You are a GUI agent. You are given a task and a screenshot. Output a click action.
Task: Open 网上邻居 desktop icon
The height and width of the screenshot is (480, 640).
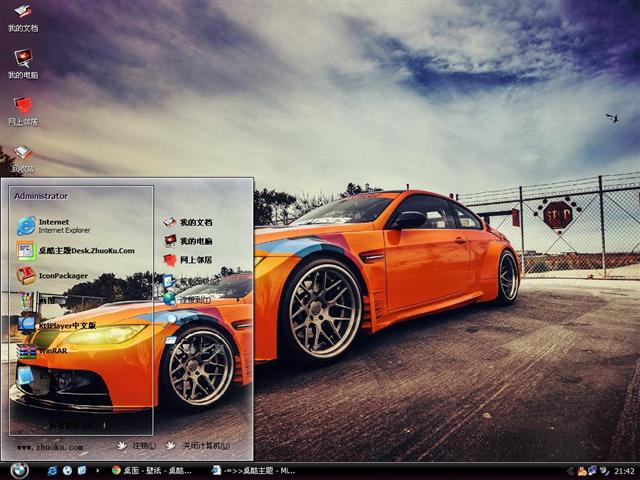(x=22, y=106)
